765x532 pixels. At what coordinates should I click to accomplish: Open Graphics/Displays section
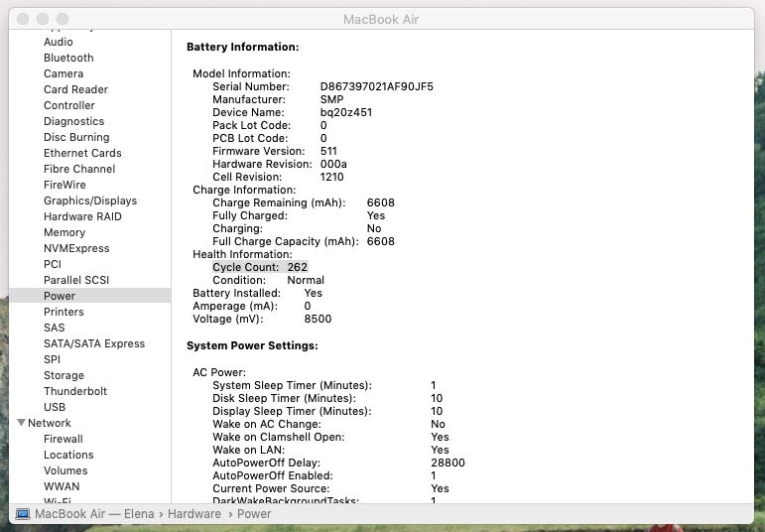tap(90, 200)
